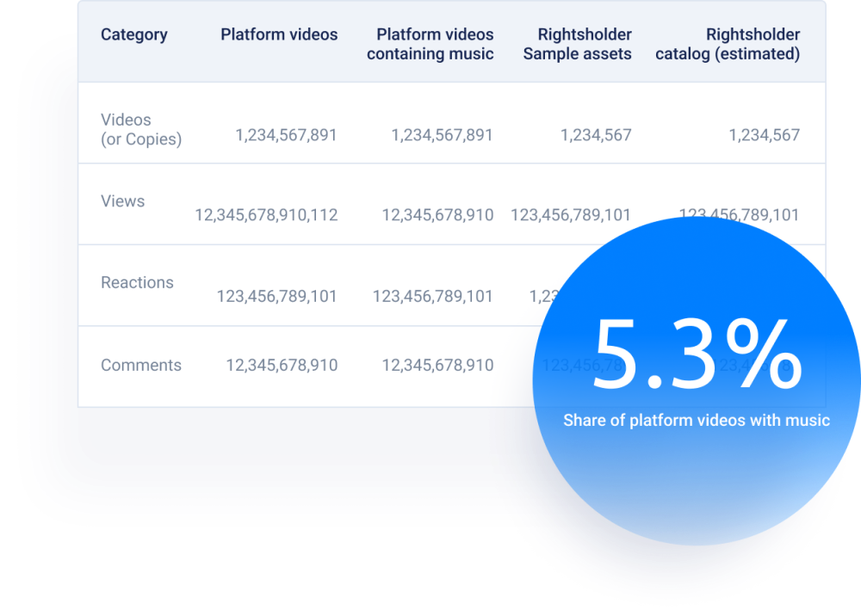The image size is (861, 616).
Task: Select the "Videos (or Copies)" row label
Action: [x=141, y=129]
